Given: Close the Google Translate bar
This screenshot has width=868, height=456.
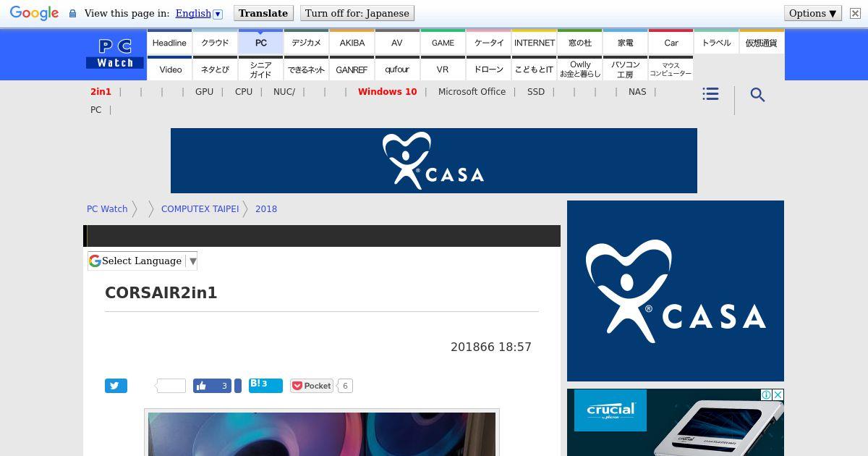Looking at the screenshot, I should point(855,14).
